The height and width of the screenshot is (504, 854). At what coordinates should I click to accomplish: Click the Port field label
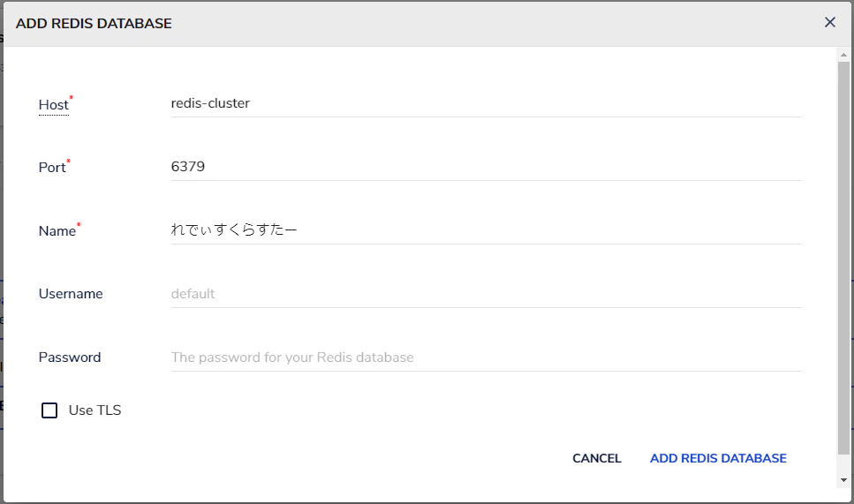click(x=52, y=168)
